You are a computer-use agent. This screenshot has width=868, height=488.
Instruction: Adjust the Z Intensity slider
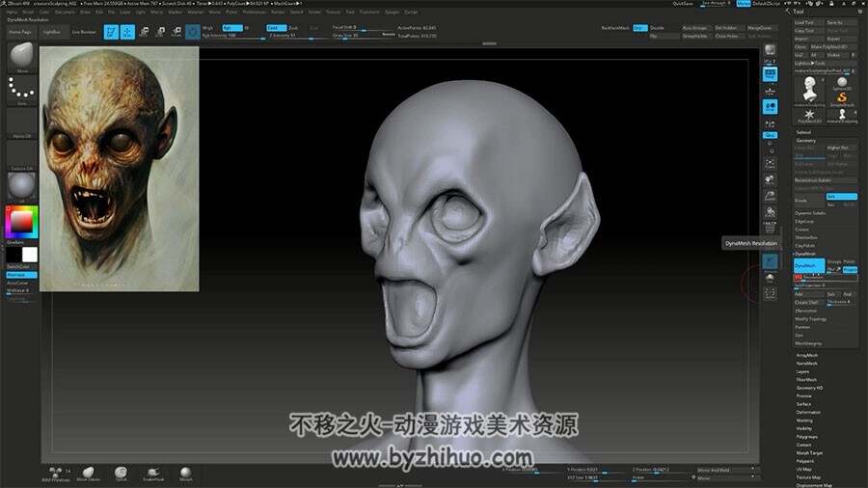[x=298, y=36]
